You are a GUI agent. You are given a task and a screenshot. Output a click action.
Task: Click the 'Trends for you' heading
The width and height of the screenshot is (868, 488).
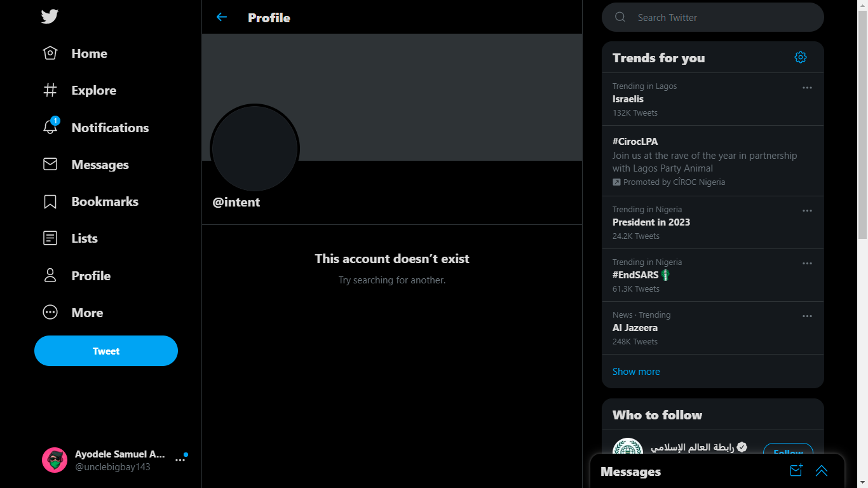click(658, 58)
